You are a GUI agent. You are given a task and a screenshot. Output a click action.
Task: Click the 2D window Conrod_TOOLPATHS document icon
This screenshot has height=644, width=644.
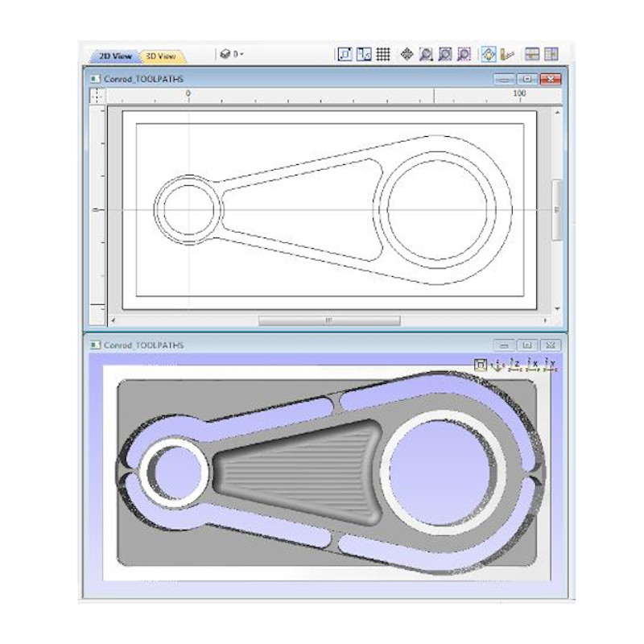point(95,79)
